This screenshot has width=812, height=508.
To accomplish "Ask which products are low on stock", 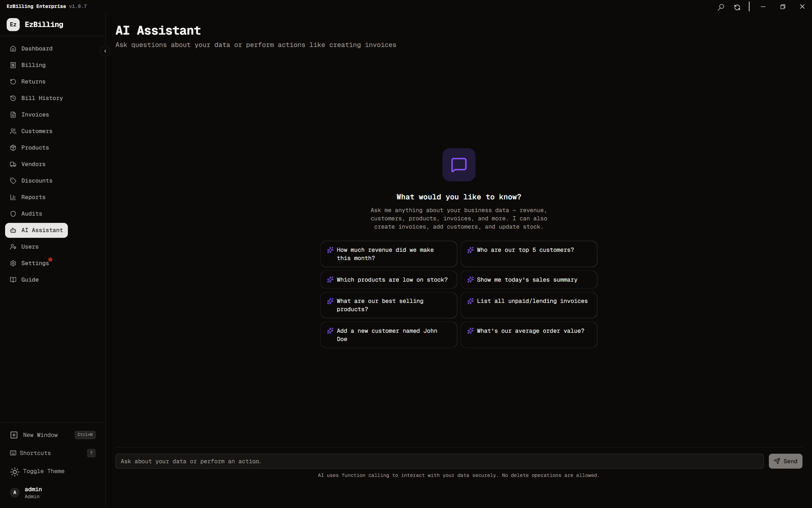I will (389, 279).
